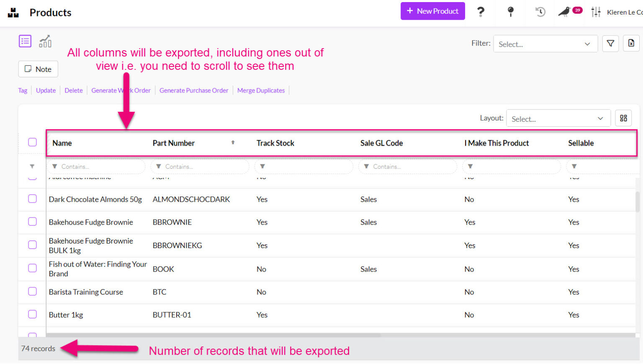Open the Filter Select dropdown

[x=545, y=44]
